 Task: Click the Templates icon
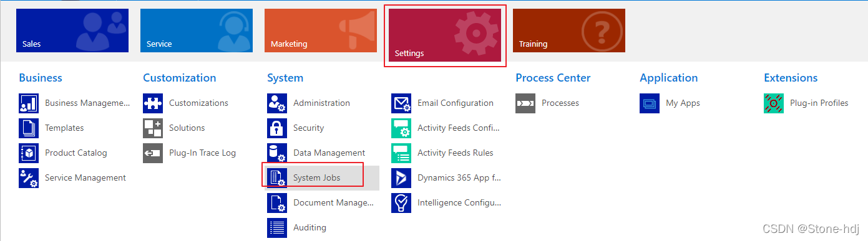pos(29,128)
